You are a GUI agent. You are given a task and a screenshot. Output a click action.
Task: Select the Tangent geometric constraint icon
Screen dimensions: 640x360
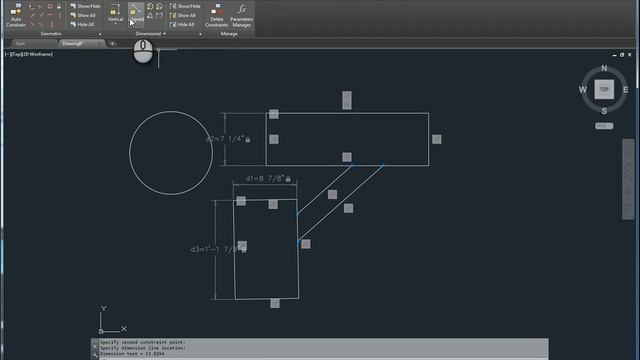click(x=32, y=24)
